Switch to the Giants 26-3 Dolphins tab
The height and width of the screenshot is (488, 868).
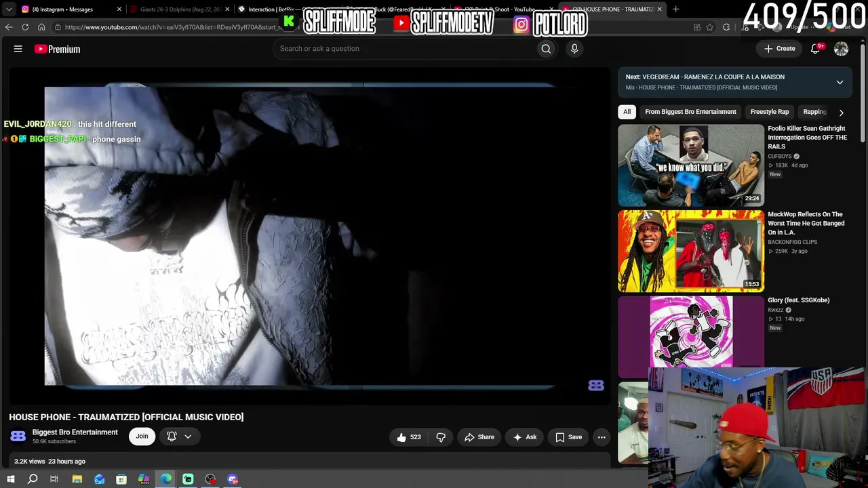(x=180, y=9)
